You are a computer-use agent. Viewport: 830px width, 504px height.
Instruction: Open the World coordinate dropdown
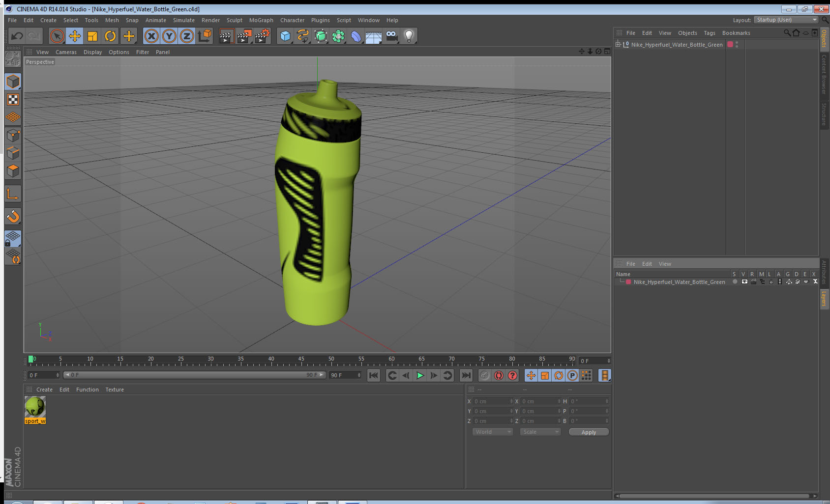pos(493,432)
